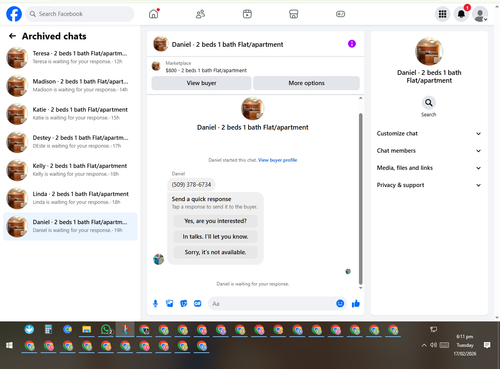Screen dimensions: 500x369
Task: Go back from Archived chats
Action: click(12, 36)
